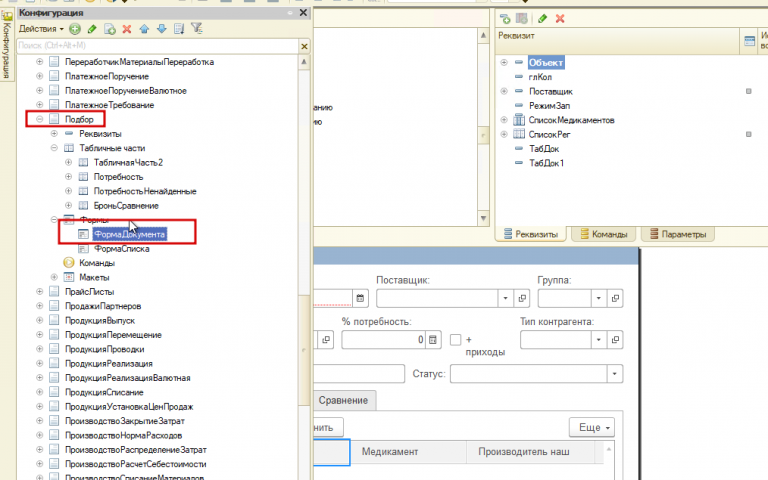Click the calculator icon in % потребность field
Viewport: 768px width, 480px height.
(x=433, y=339)
